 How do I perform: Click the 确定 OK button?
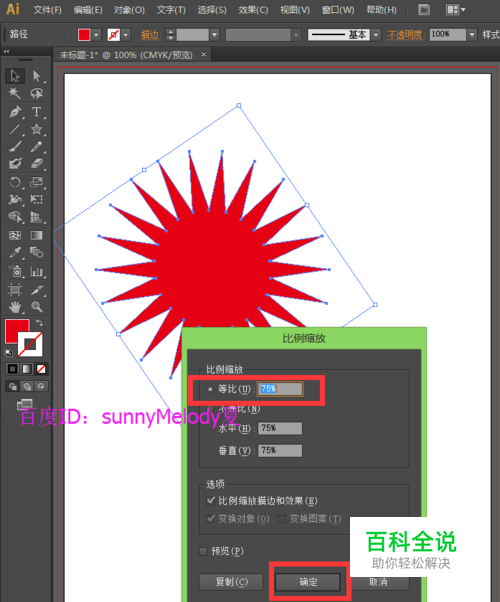click(x=308, y=582)
